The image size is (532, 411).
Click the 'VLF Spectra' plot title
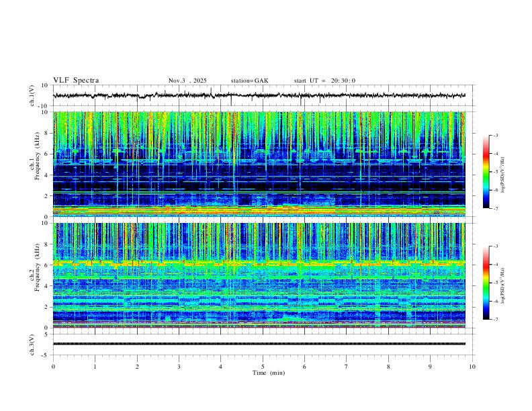coord(76,81)
